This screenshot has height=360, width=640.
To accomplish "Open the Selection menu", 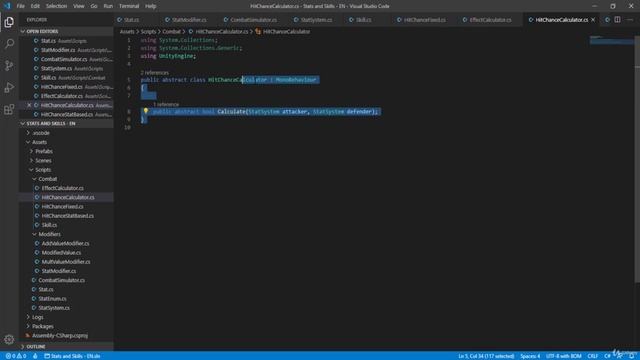I will 56,6.
